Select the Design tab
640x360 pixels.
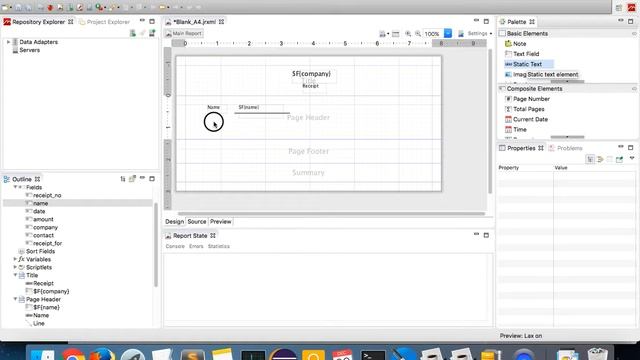pos(174,222)
